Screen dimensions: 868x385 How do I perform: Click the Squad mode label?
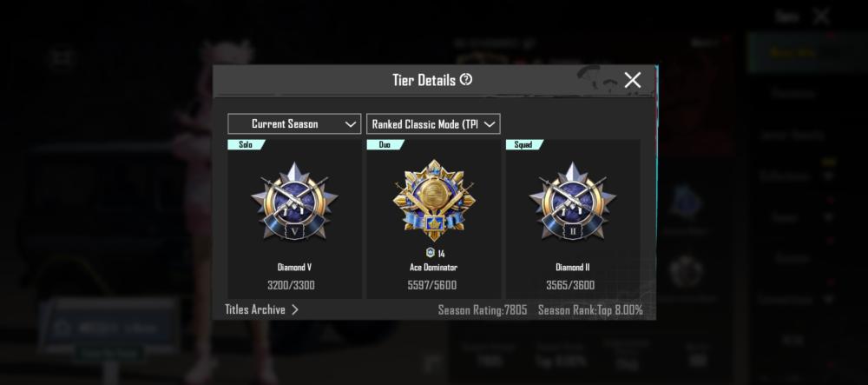tap(523, 144)
